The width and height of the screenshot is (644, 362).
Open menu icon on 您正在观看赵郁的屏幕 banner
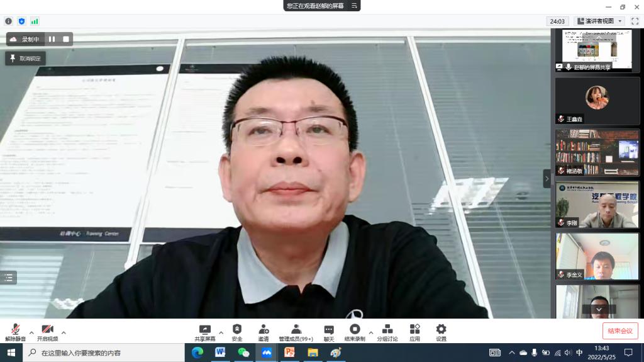[x=354, y=6]
